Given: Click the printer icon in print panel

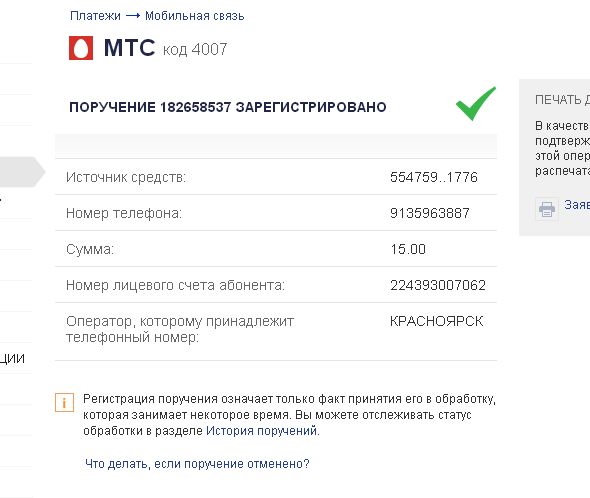Looking at the screenshot, I should pyautogui.click(x=547, y=209).
